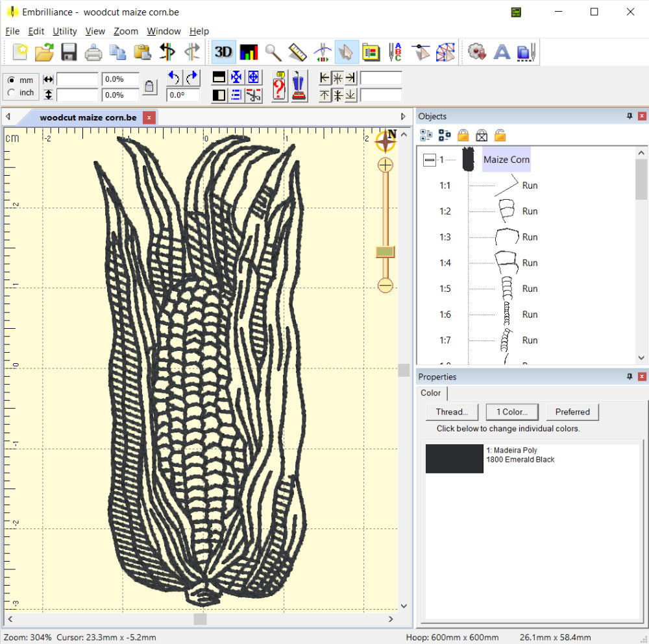This screenshot has width=649, height=644.
Task: Click the stitch simulator color bars icon
Action: [248, 52]
